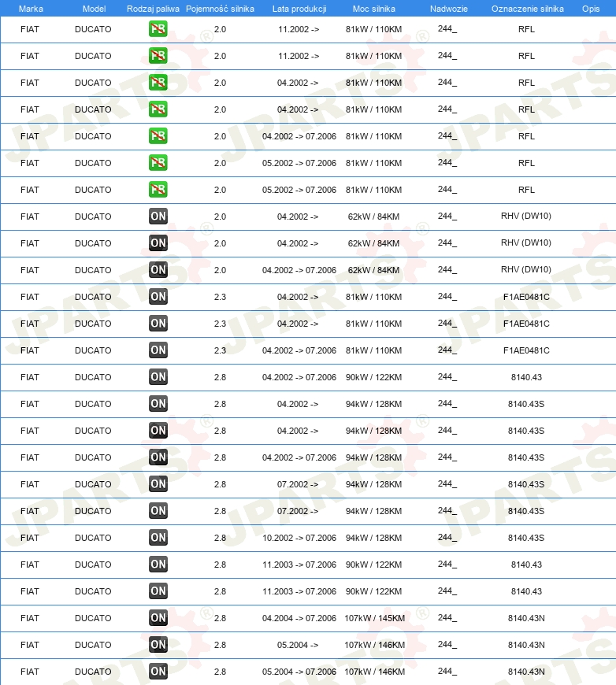
Task: Sort by the Rodzaj paliwa column header
Action: (153, 9)
